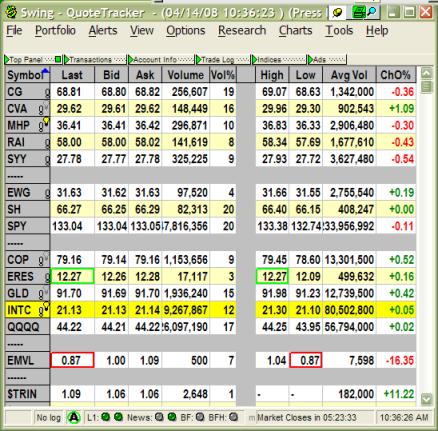Expand the Top Panel section
Image resolution: width=438 pixels, height=431 pixels.
click(7, 60)
